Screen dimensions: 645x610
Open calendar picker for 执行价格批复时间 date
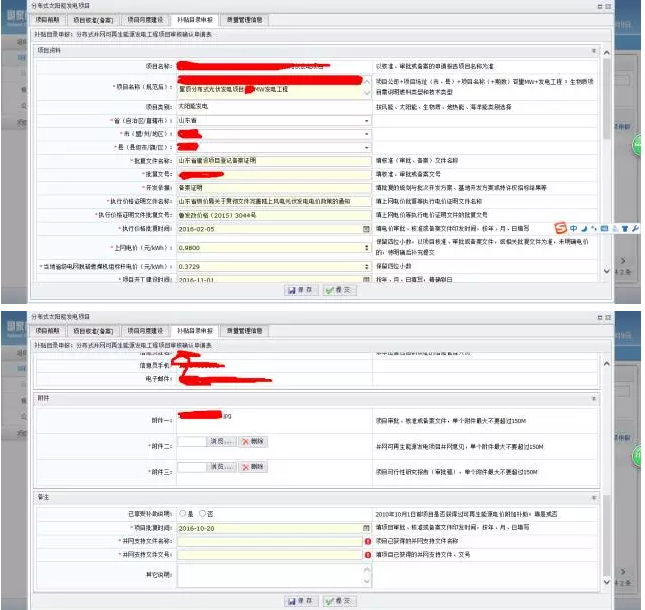click(366, 228)
